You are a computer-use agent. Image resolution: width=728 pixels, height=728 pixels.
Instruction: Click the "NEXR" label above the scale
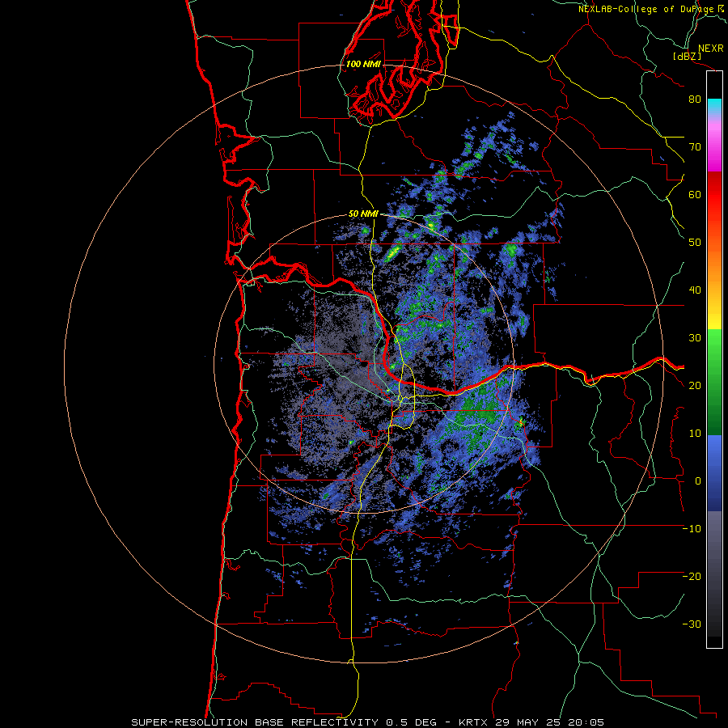coord(710,49)
